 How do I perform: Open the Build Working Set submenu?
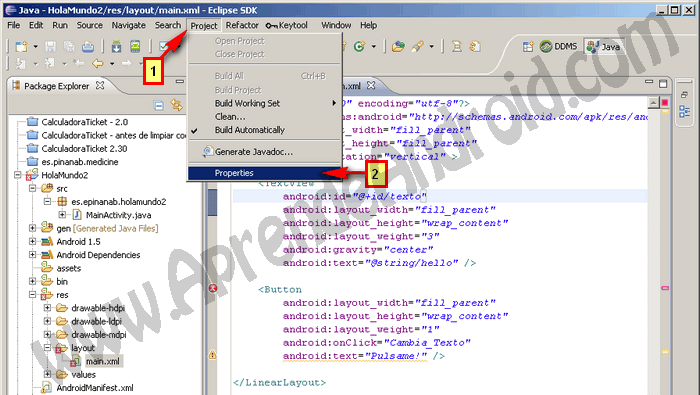click(264, 103)
